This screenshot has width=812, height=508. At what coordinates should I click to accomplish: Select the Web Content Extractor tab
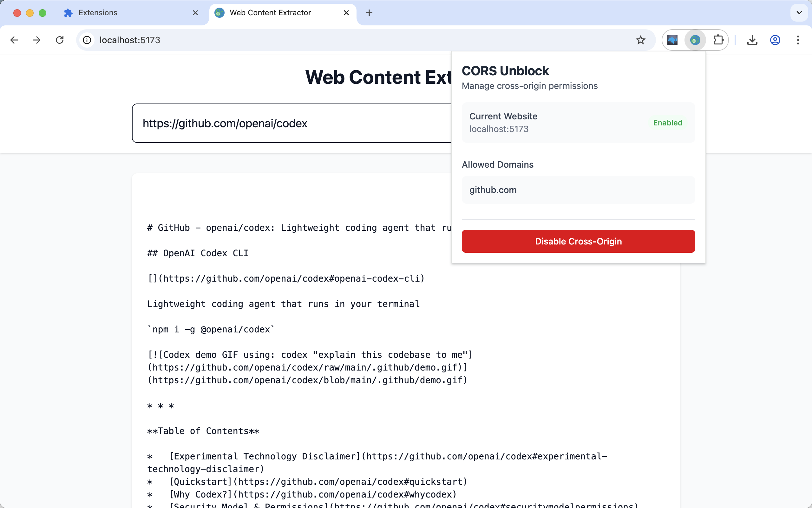[x=283, y=13]
